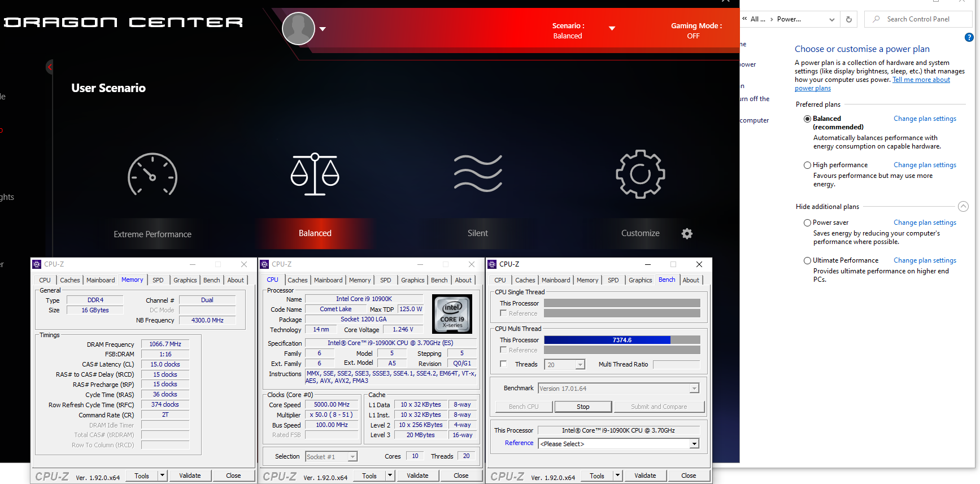This screenshot has width=980, height=484.
Task: Click the CPU-Z Bench window title icon
Action: (x=492, y=264)
